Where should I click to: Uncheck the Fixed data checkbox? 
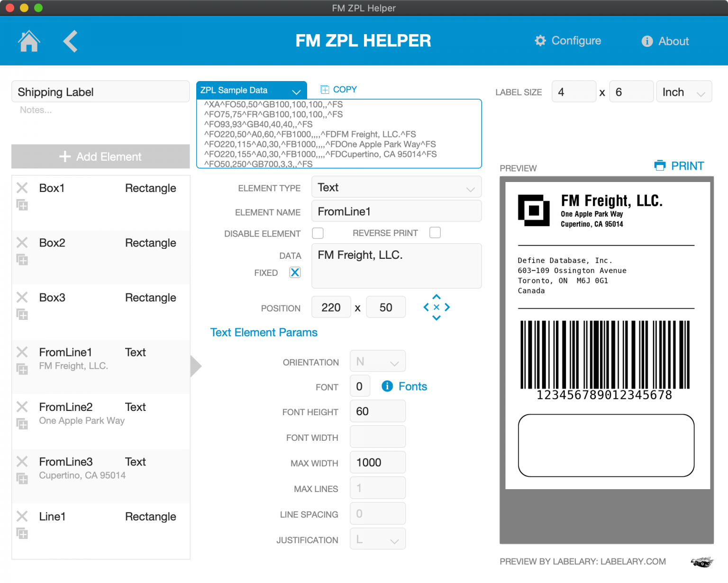click(295, 272)
